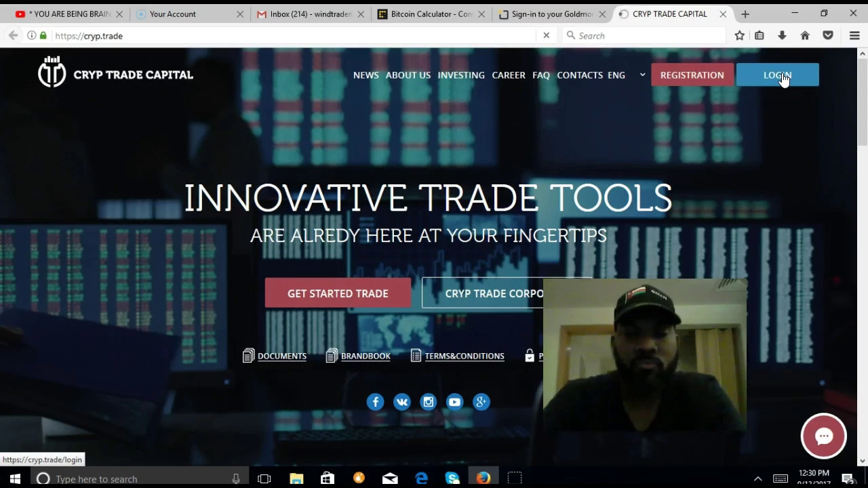The image size is (868, 488).
Task: Open the ABOUT US menu item
Action: [x=408, y=75]
